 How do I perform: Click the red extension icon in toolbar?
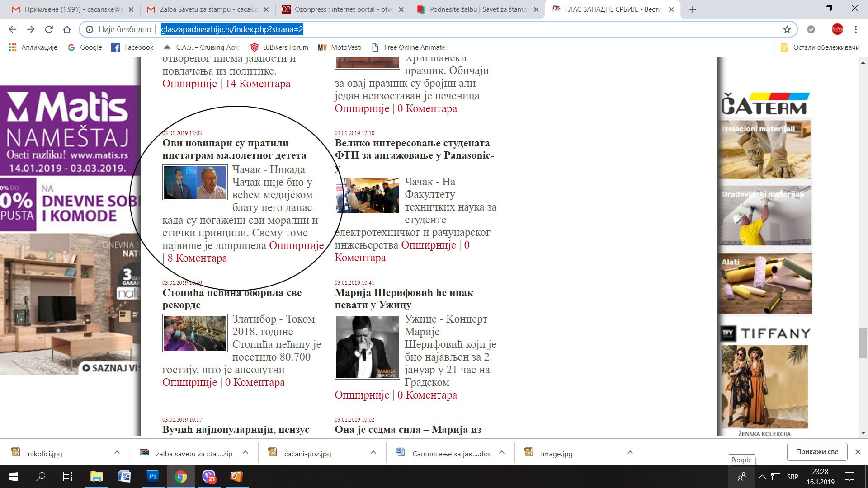(837, 29)
